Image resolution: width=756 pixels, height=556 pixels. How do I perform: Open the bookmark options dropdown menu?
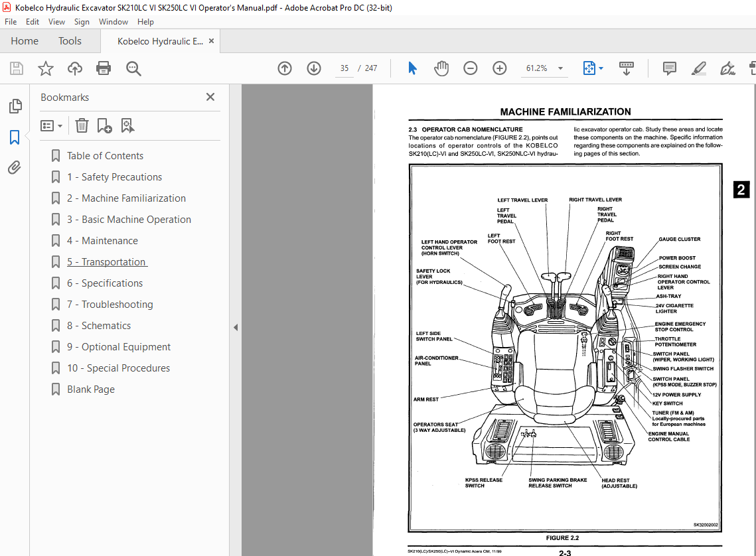52,126
